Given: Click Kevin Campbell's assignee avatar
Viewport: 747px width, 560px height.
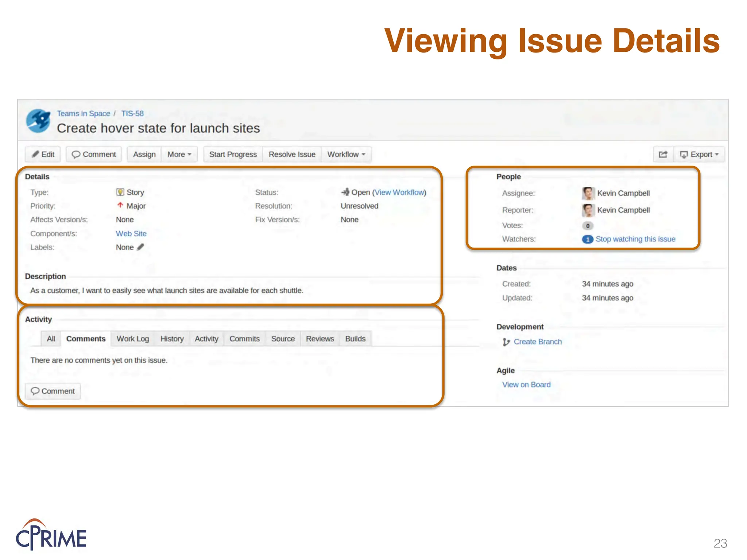Looking at the screenshot, I should point(588,193).
